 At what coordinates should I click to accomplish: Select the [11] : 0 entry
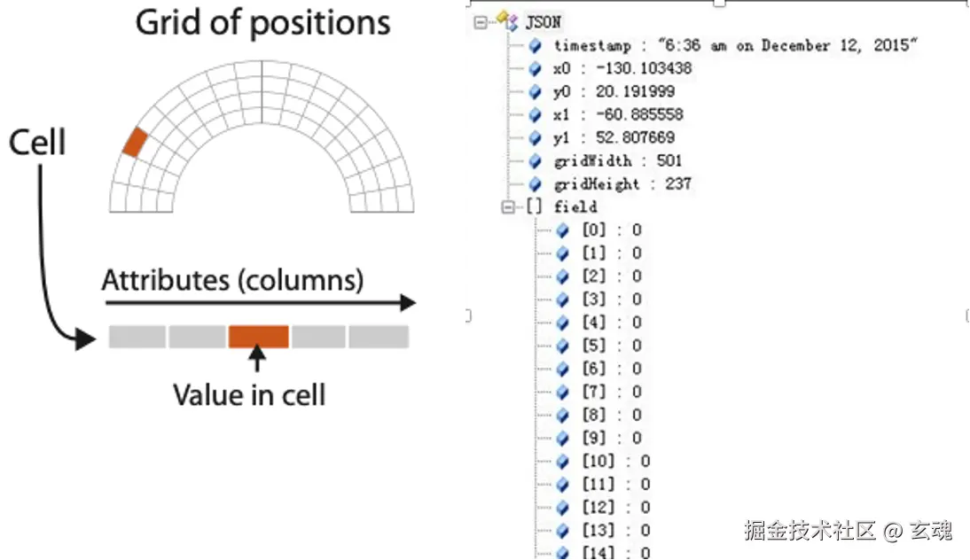(x=616, y=485)
